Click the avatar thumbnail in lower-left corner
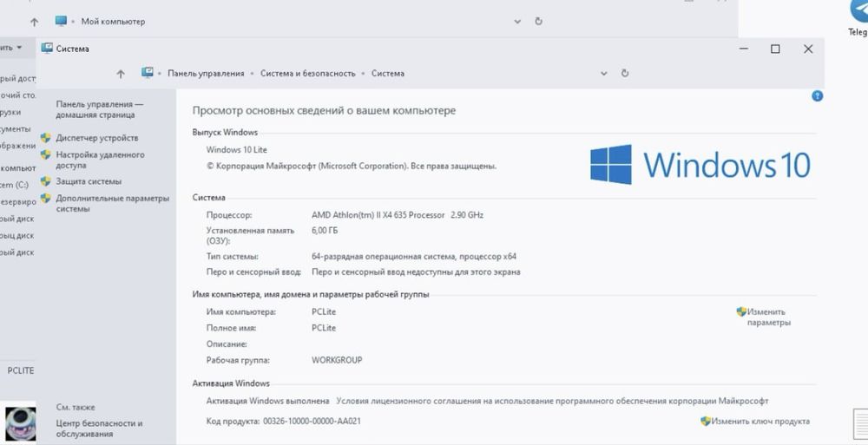This screenshot has height=445, width=868. tap(21, 423)
